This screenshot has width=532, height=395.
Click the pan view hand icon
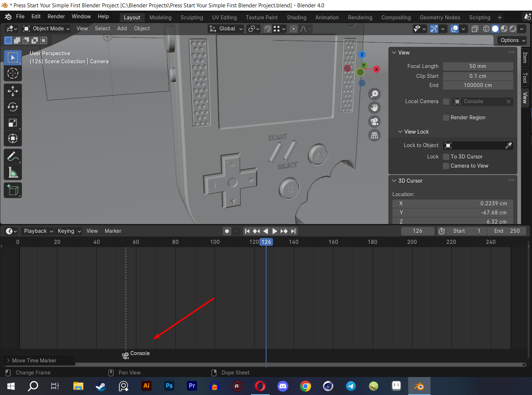tap(374, 108)
